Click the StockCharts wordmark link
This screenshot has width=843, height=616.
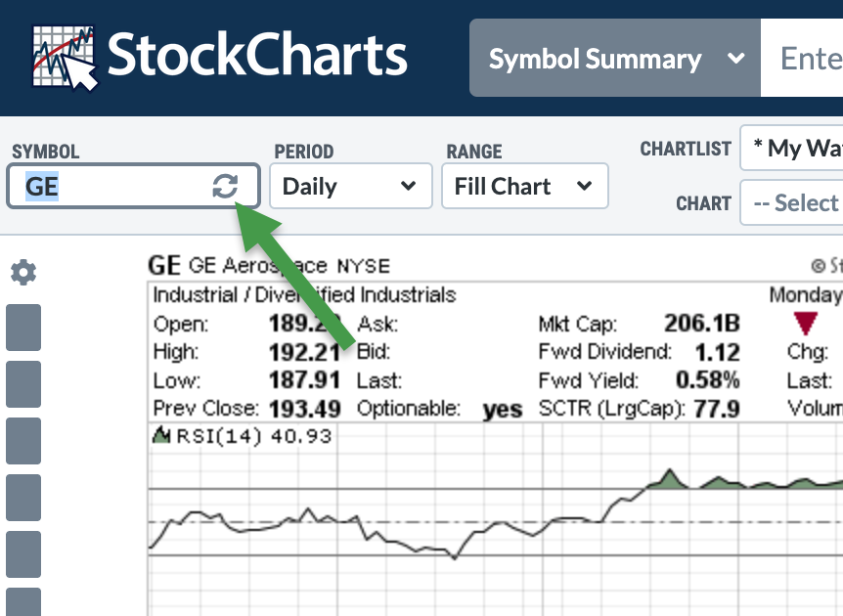[256, 57]
